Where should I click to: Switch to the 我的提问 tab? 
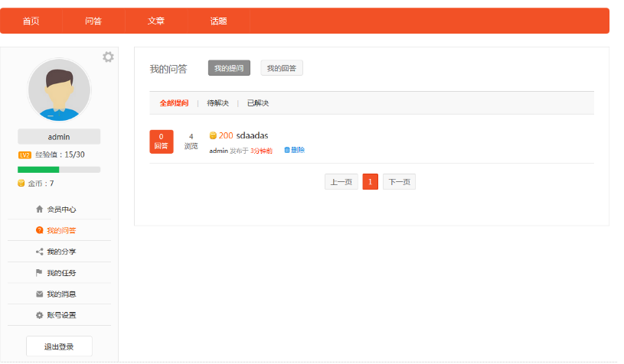229,68
